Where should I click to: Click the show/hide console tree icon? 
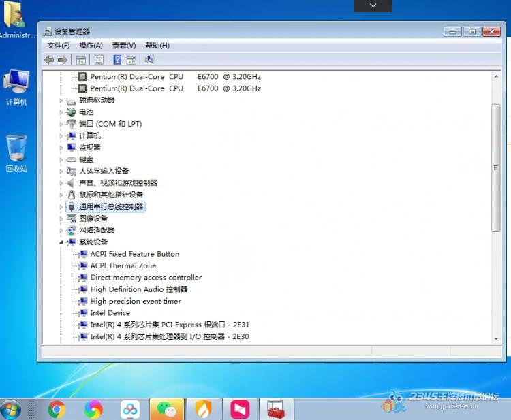click(x=81, y=60)
